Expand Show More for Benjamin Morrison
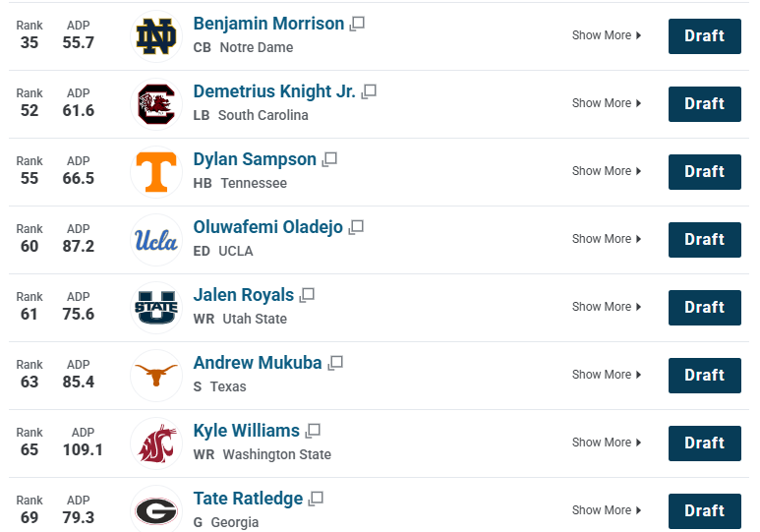Image resolution: width=760 pixels, height=532 pixels. (x=607, y=35)
